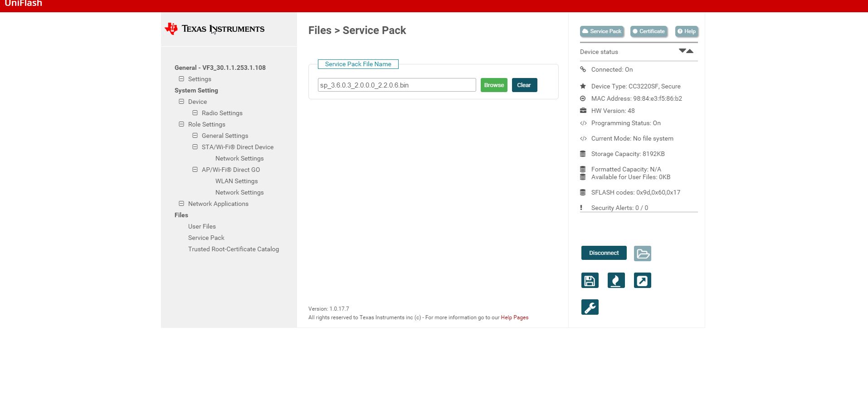Click the green Browse button
This screenshot has width=868, height=400.
494,85
